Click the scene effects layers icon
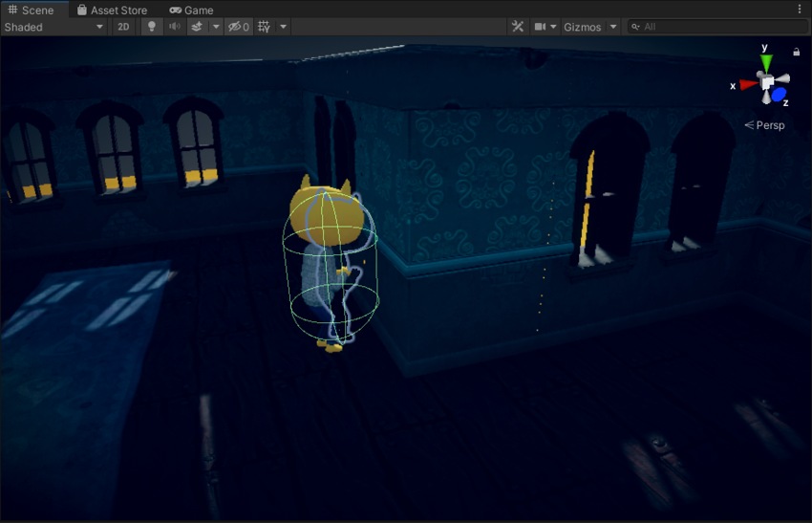812x523 pixels. point(196,27)
